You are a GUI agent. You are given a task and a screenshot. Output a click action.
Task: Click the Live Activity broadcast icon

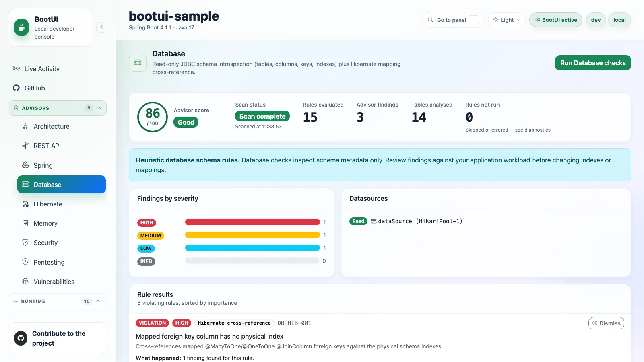tap(16, 69)
